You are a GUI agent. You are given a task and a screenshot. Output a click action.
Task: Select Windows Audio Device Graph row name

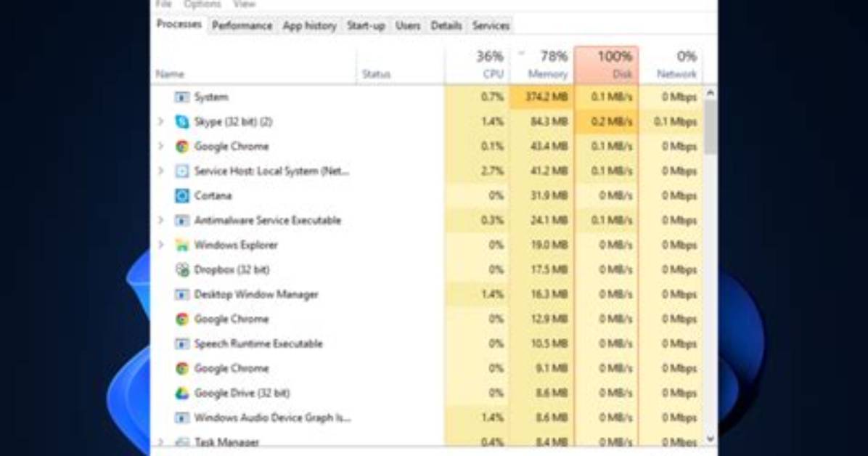pyautogui.click(x=272, y=418)
